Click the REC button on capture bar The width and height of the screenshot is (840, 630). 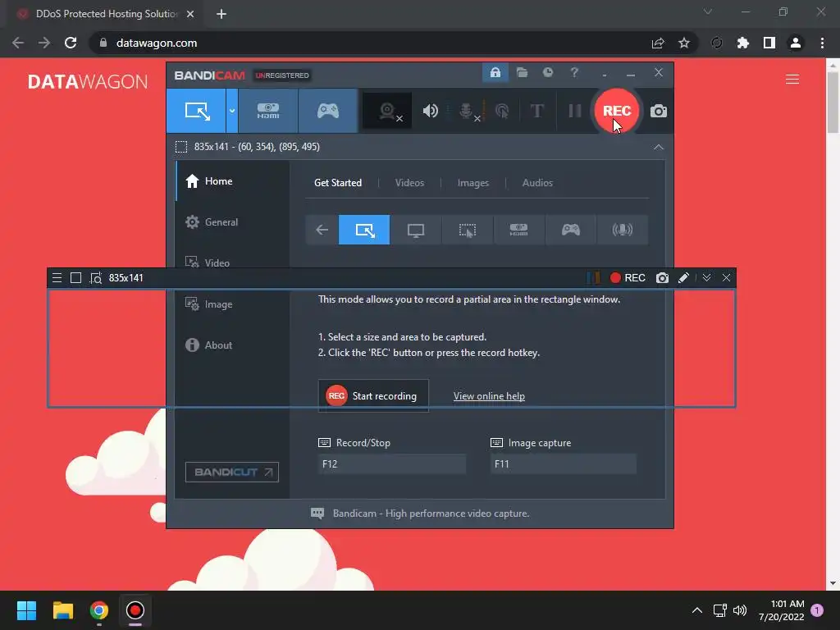point(628,277)
